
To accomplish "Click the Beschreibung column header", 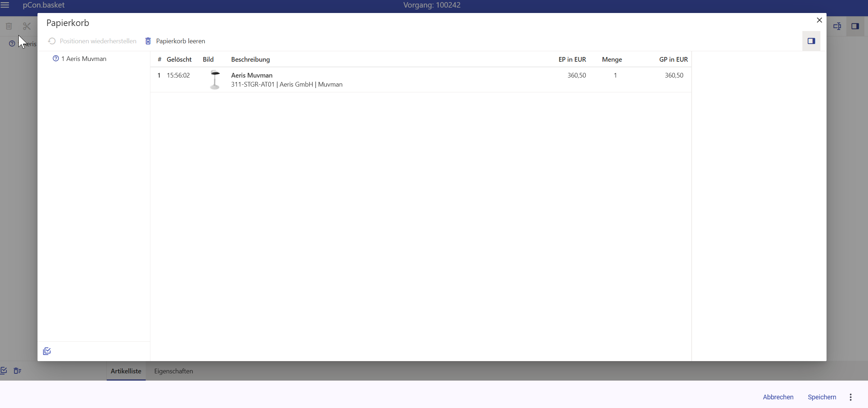I will tap(250, 60).
